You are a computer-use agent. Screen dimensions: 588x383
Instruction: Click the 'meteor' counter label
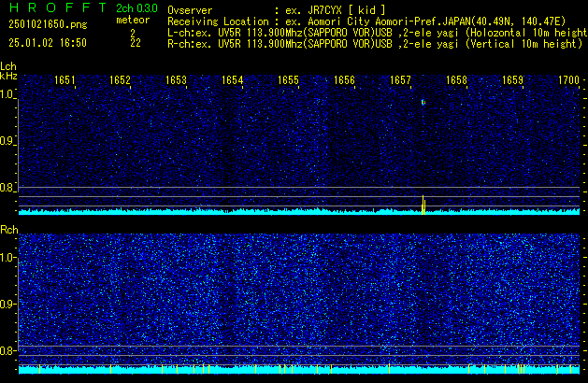pyautogui.click(x=133, y=20)
